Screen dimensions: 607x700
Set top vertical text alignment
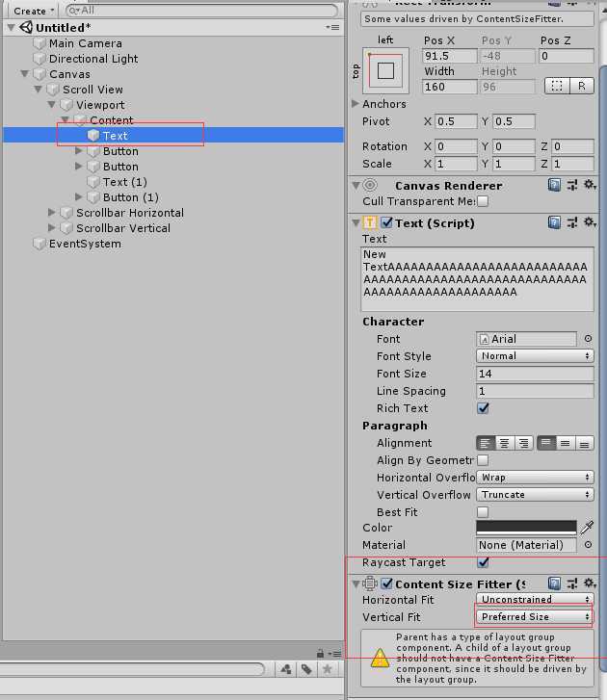click(x=545, y=443)
